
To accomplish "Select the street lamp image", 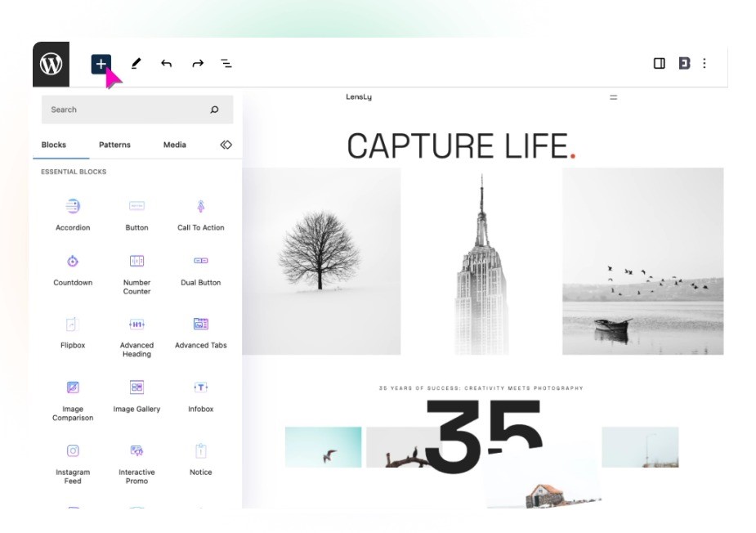I will tap(640, 447).
